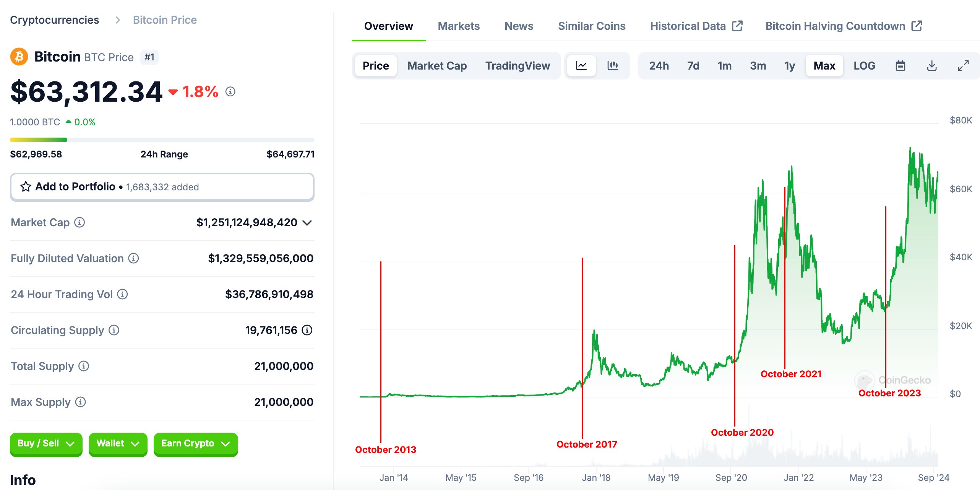The image size is (980, 490).
Task: Expand chart to fullscreen
Action: tap(963, 66)
